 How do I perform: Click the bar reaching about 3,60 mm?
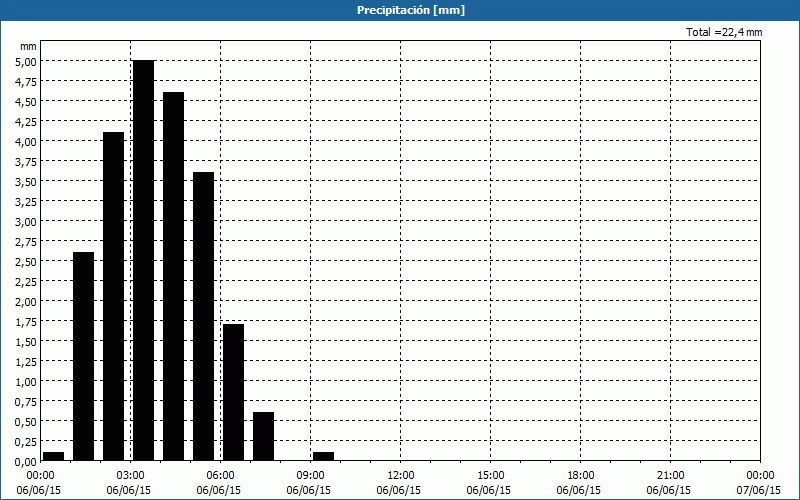[x=203, y=316]
